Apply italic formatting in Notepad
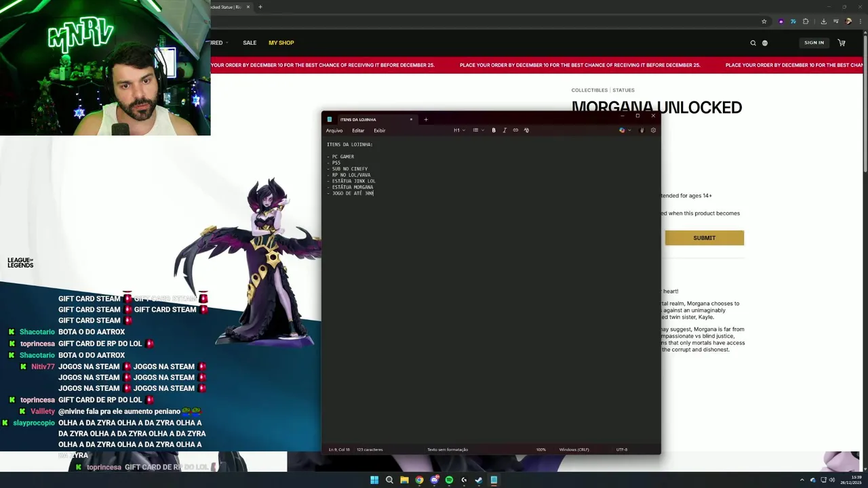 (505, 130)
